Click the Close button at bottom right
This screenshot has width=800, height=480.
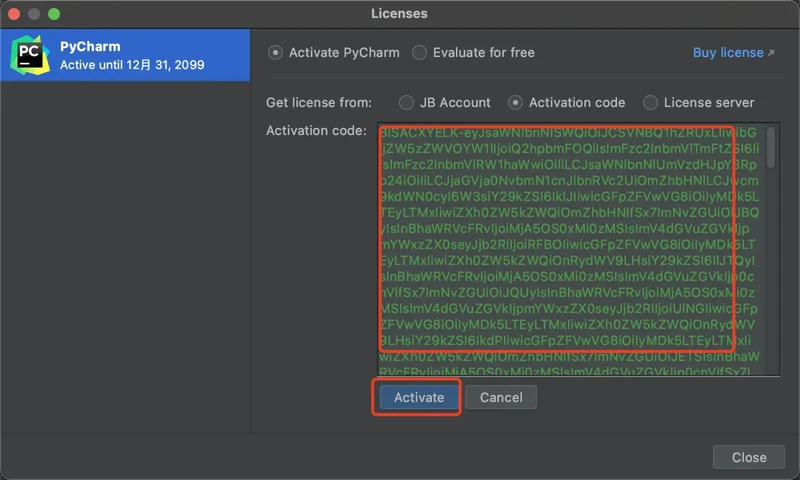tap(749, 457)
